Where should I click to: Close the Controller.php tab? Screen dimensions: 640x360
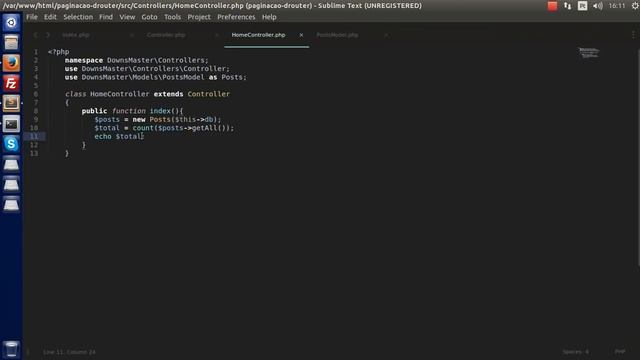[x=217, y=35]
